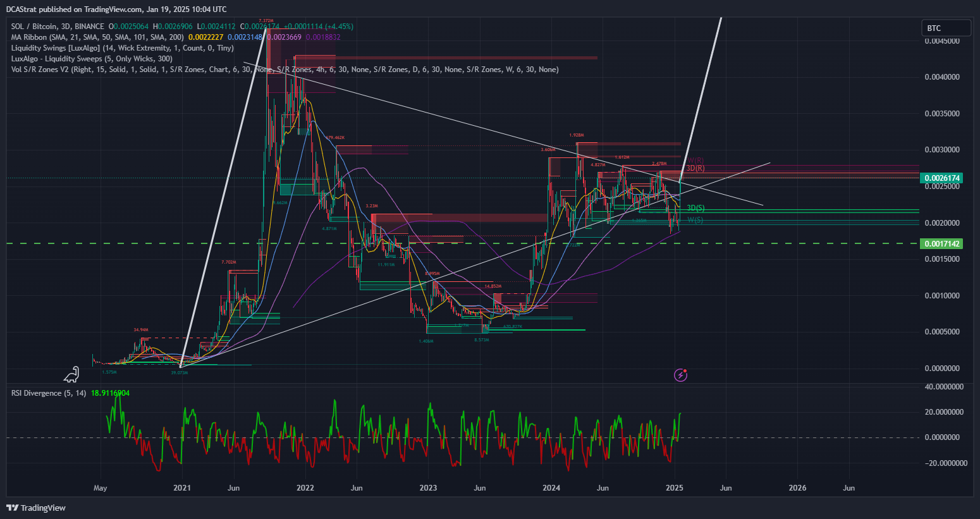Viewport: 980px width, 519px height.
Task: Click the 34.94M liquidity volume label
Action: point(141,330)
